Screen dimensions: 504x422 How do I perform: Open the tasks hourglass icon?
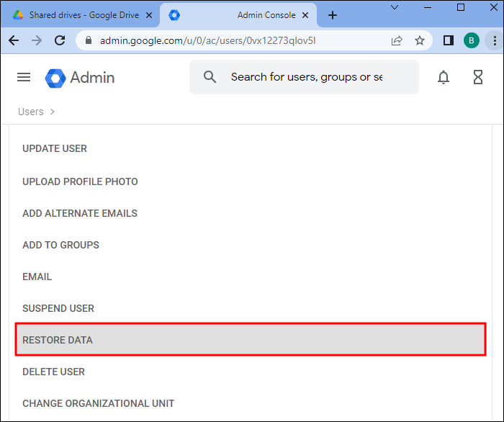pos(478,77)
